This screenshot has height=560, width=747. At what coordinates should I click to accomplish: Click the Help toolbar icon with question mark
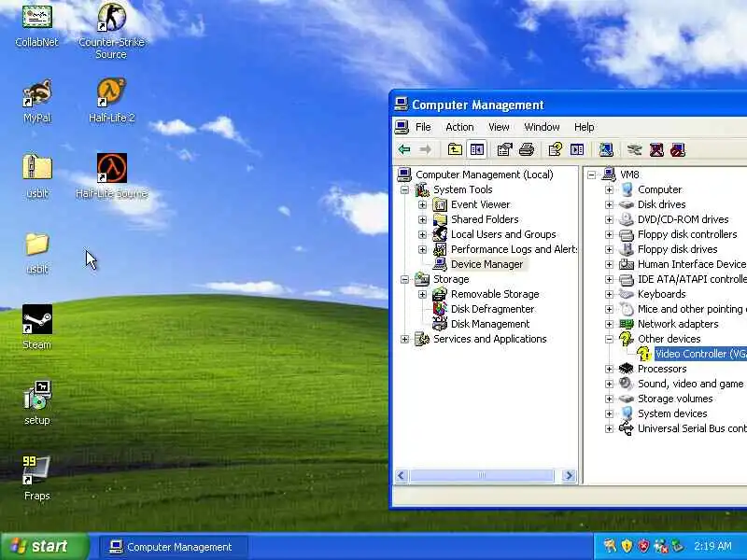click(x=555, y=150)
